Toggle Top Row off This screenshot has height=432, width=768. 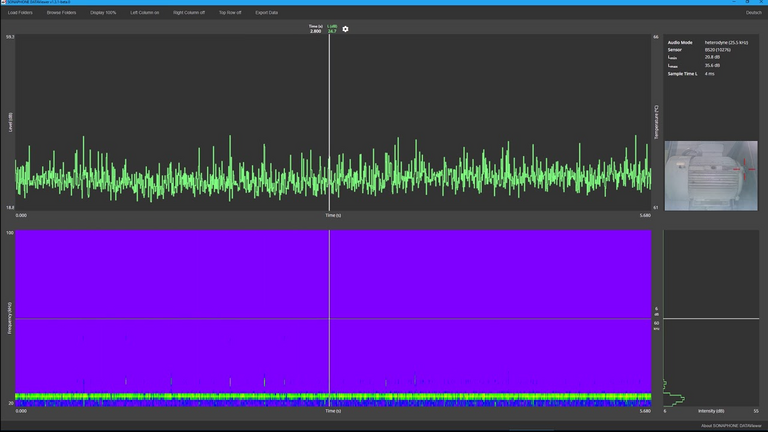click(230, 12)
